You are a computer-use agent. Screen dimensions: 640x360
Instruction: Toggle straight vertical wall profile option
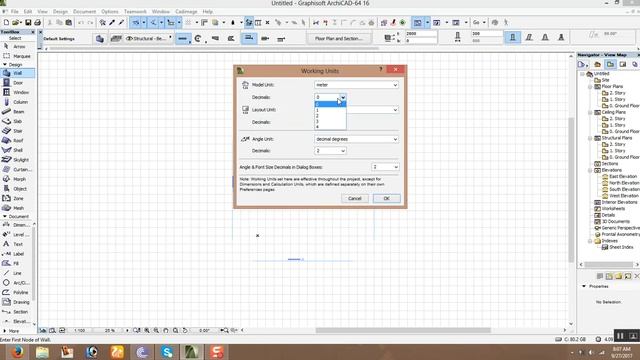(513, 38)
